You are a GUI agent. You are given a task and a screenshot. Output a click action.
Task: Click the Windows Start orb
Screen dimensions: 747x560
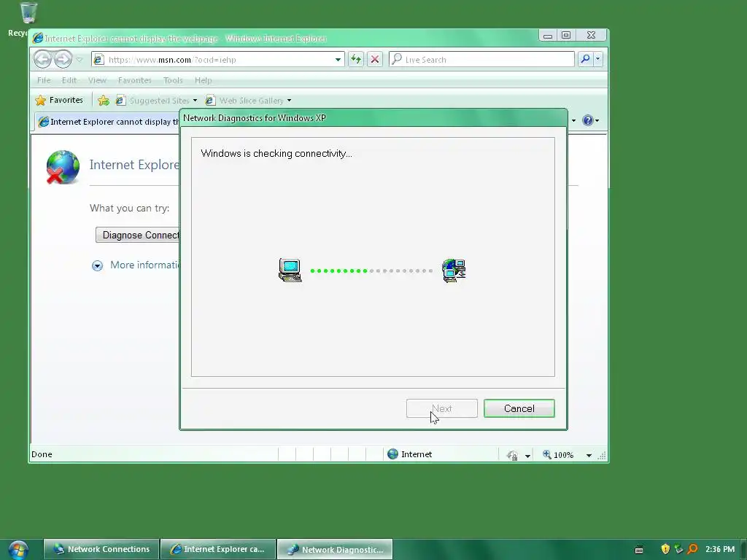coord(18,550)
